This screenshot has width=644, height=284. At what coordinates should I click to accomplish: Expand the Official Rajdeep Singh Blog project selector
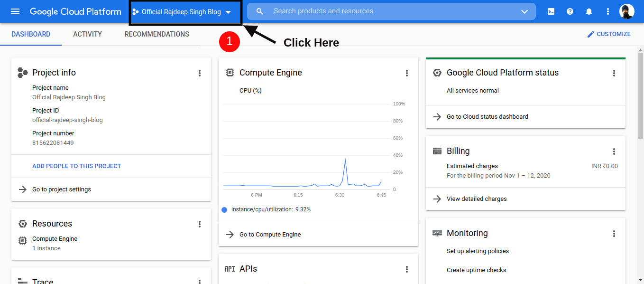tap(186, 12)
